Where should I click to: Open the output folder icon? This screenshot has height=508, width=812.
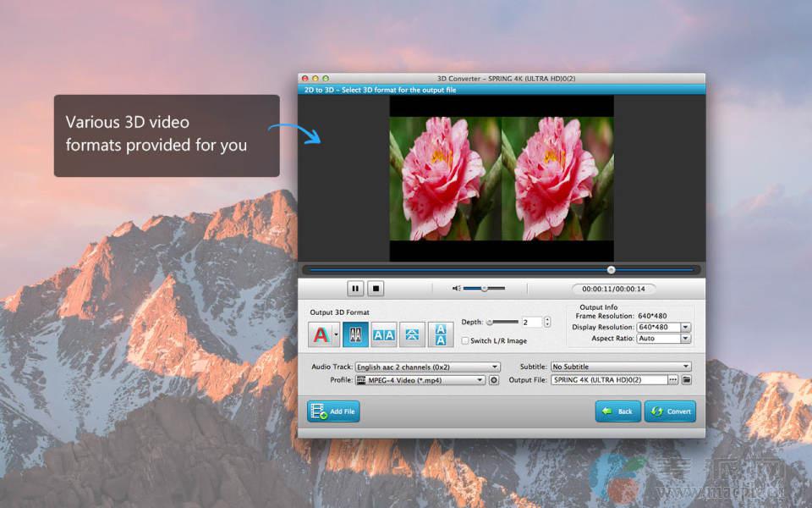[687, 380]
